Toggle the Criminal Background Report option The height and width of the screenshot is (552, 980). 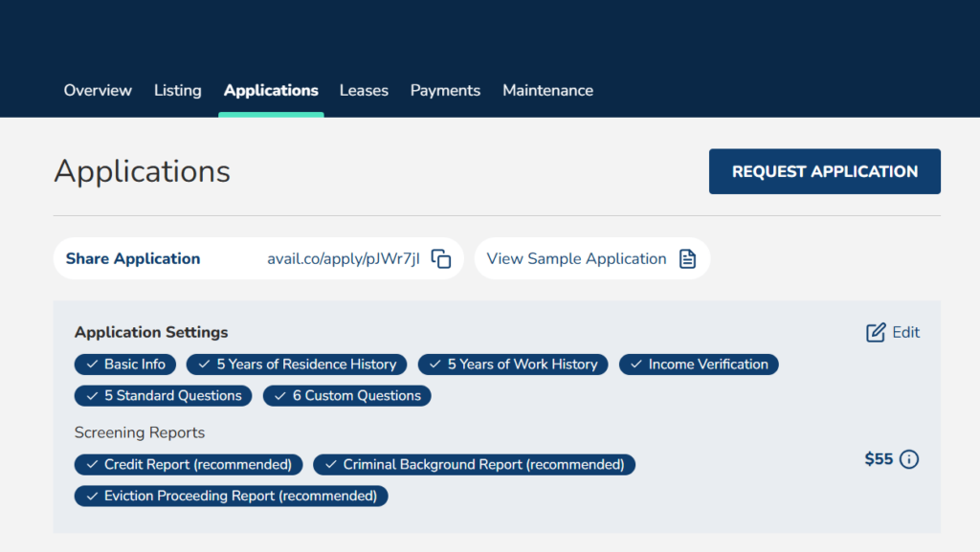coord(474,464)
